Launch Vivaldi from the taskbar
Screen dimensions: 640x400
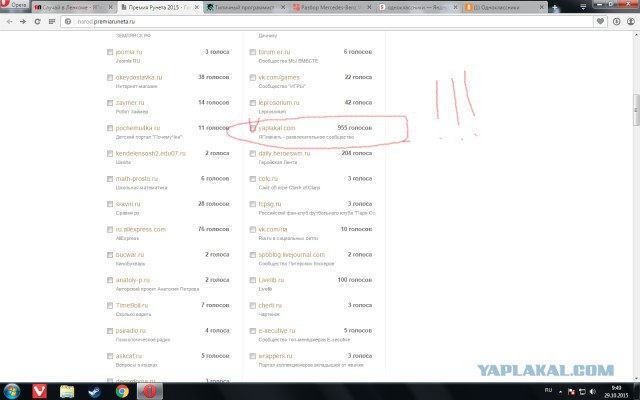pyautogui.click(x=40, y=391)
